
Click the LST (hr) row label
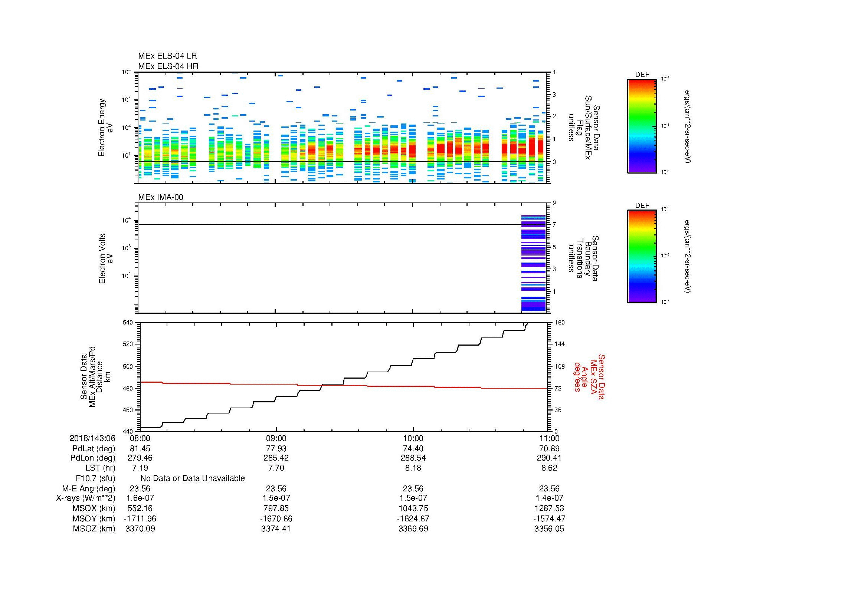click(x=100, y=468)
